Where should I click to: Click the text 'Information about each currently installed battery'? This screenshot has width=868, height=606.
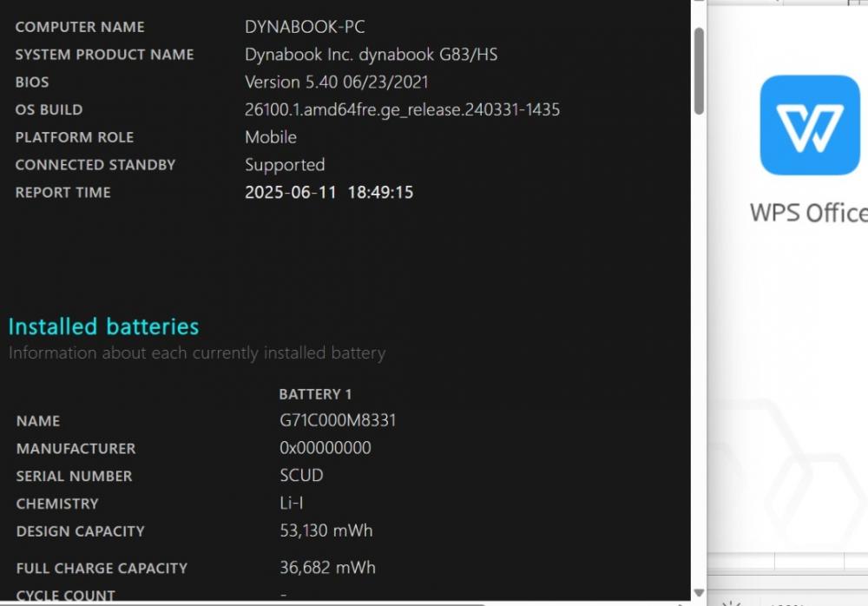pyautogui.click(x=197, y=352)
